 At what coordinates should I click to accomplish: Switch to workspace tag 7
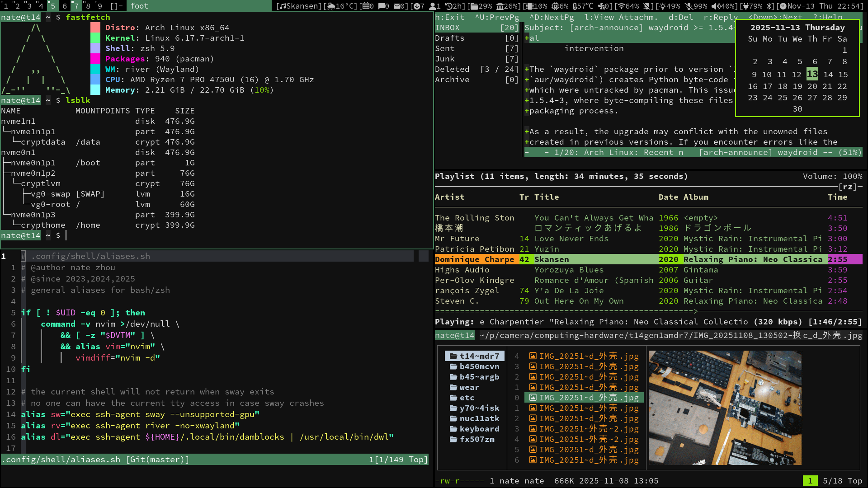click(76, 6)
